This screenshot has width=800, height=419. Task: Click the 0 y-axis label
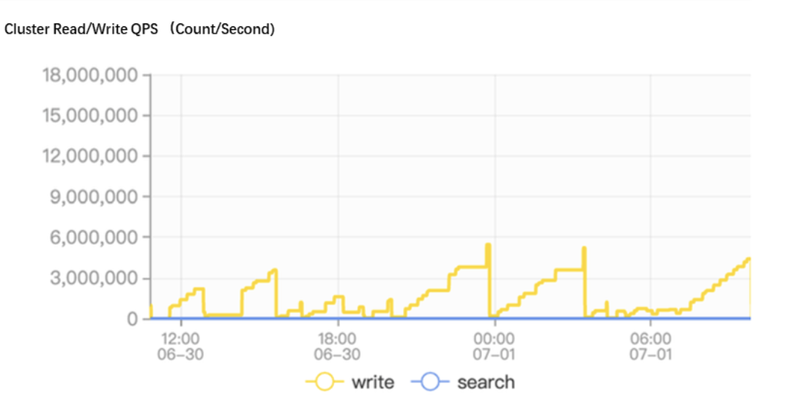pos(132,319)
